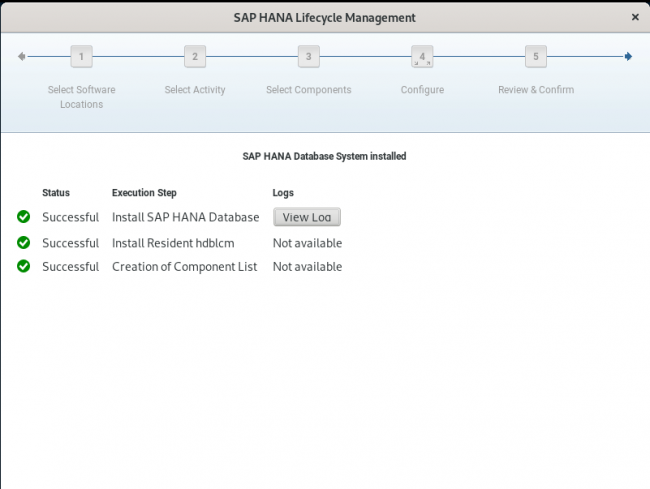Click the Select Software Locations step label
Viewport: 650px width, 489px height.
pyautogui.click(x=81, y=97)
